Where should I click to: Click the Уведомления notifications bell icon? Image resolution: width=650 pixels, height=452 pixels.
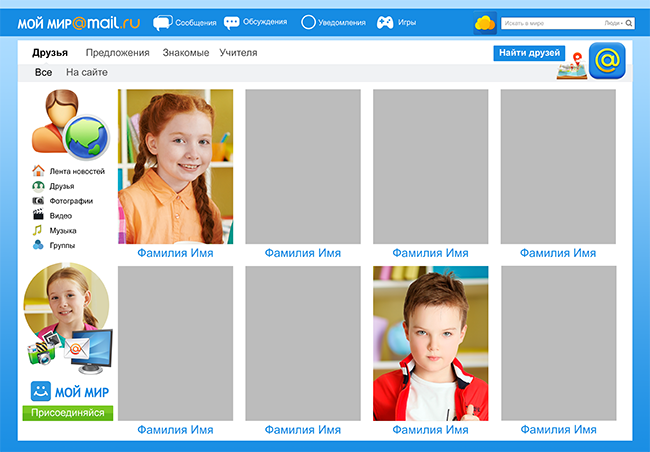pyautogui.click(x=308, y=22)
